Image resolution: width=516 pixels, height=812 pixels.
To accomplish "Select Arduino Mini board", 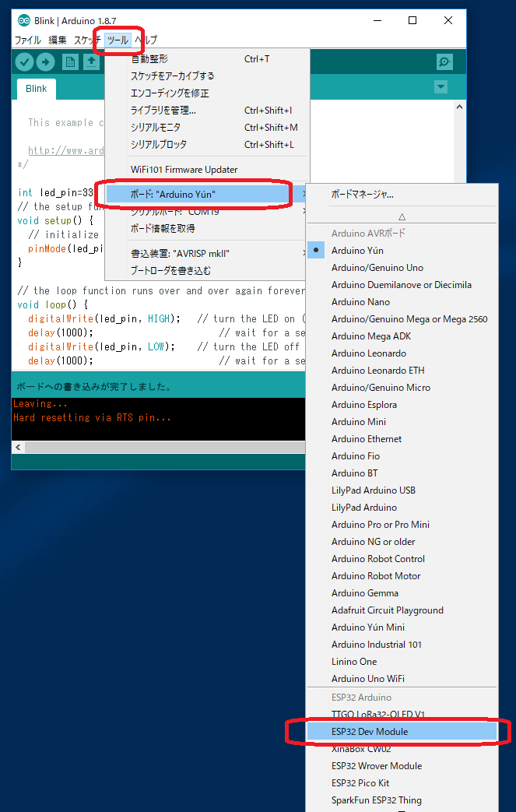I will 402,421.
